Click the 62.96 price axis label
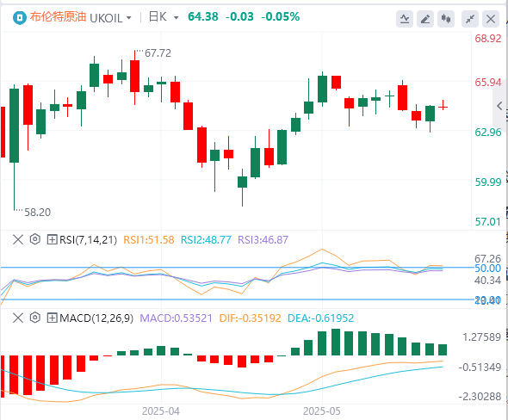508x420 pixels. pyautogui.click(x=488, y=133)
